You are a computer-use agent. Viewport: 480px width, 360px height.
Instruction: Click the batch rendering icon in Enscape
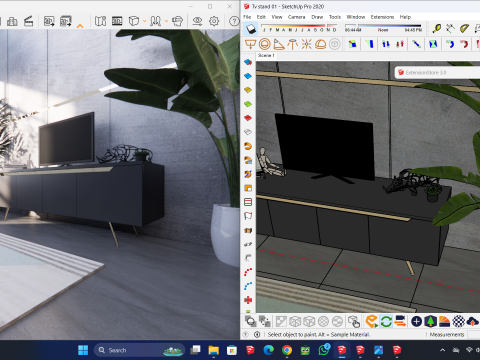[66, 21]
